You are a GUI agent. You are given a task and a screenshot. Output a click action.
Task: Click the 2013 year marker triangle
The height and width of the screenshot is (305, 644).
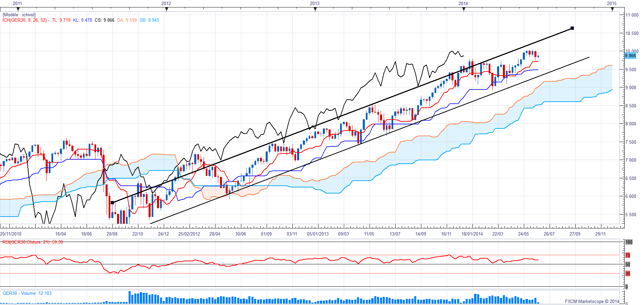[x=315, y=9]
